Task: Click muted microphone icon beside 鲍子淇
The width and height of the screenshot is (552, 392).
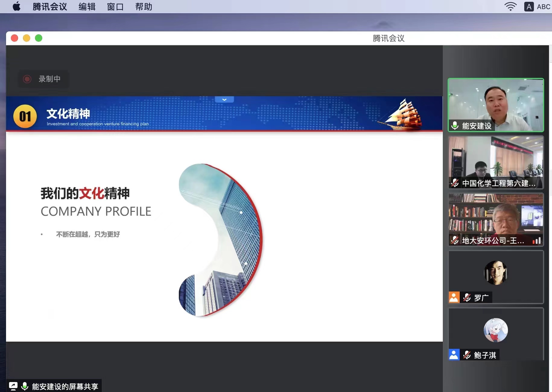Action: tap(467, 355)
